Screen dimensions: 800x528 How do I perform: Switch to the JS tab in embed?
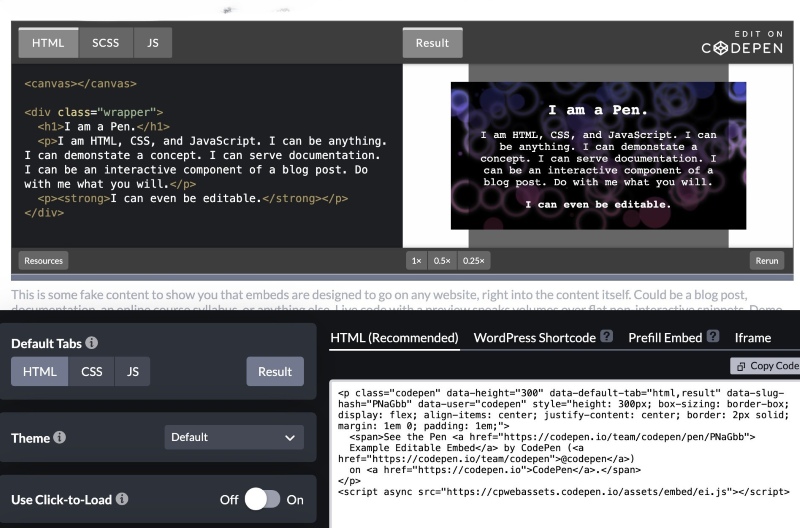coord(153,43)
